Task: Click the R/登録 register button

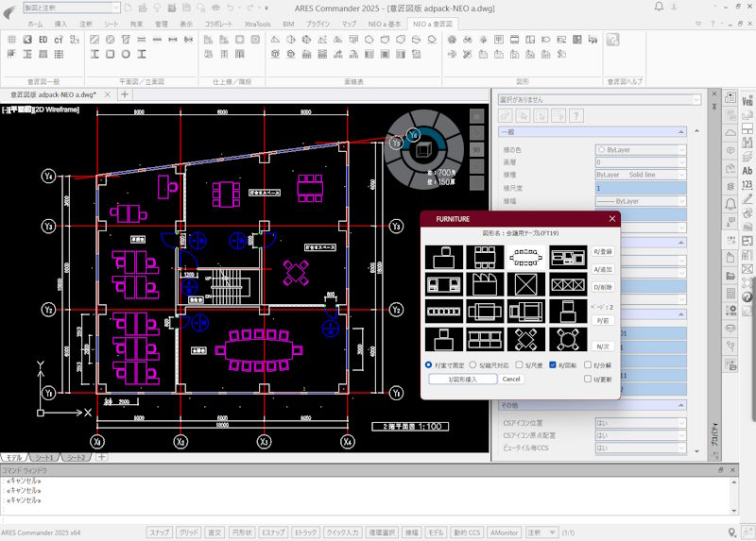Action: 603,252
